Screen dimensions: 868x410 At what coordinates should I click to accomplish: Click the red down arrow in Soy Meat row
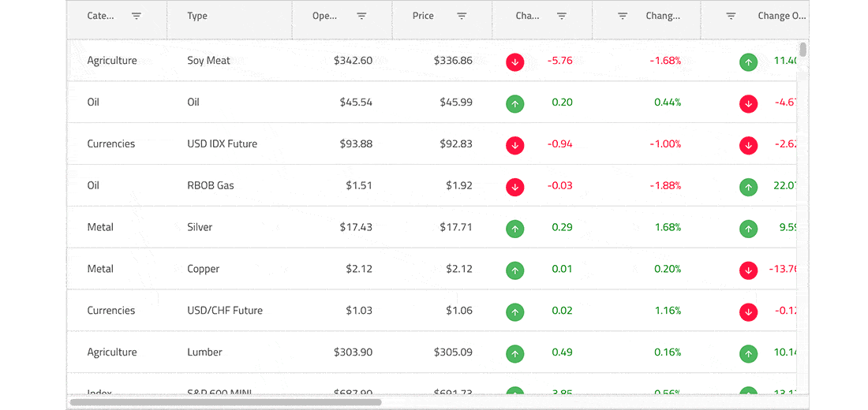[514, 61]
